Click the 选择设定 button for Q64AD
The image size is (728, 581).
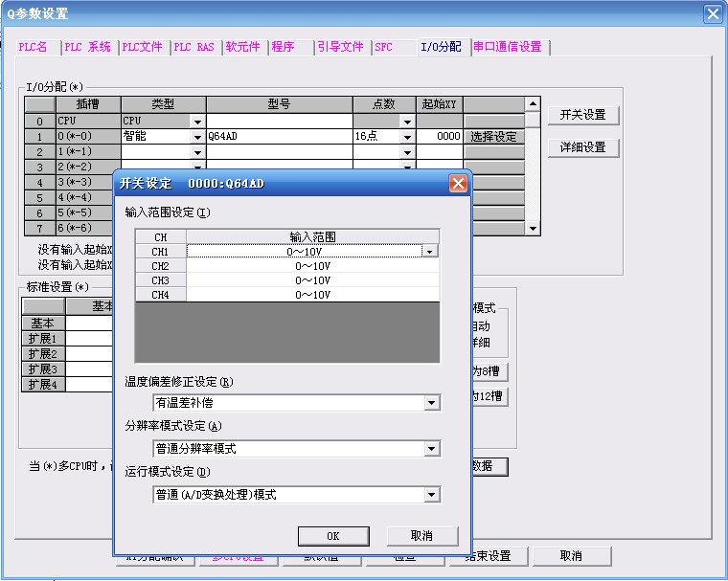[x=493, y=137]
